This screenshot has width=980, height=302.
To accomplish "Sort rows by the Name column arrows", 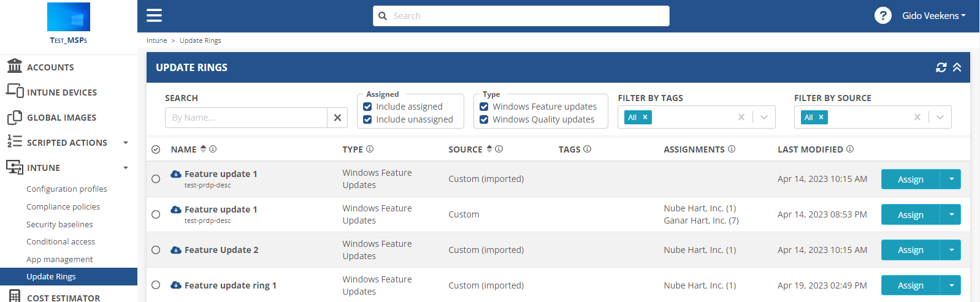I will pyautogui.click(x=204, y=149).
